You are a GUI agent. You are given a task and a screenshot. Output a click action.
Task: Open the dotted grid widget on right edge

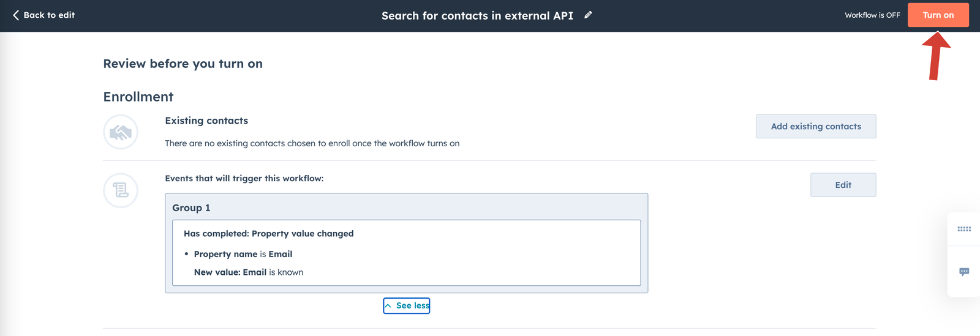(x=963, y=229)
